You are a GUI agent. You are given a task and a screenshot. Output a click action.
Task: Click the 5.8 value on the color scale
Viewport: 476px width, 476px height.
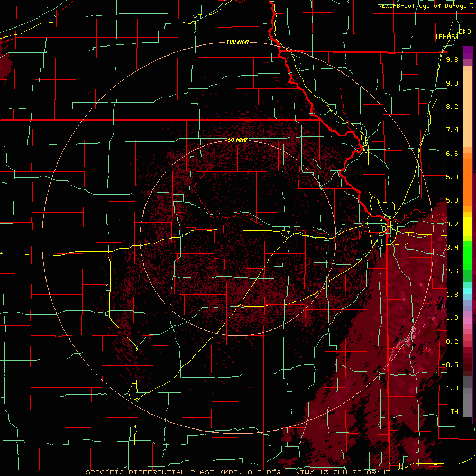[x=452, y=177]
